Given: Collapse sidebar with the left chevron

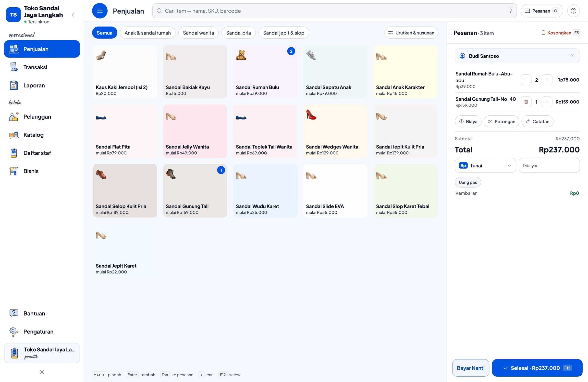Looking at the screenshot, I should (73, 14).
